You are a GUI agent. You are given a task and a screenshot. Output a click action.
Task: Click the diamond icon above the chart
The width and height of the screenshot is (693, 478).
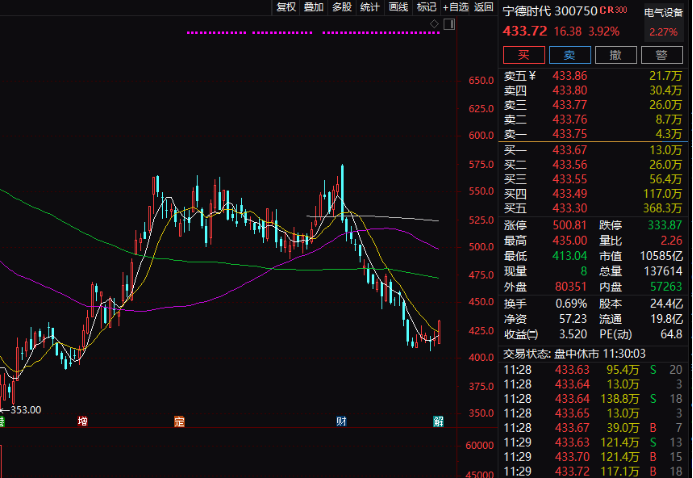pyautogui.click(x=432, y=22)
